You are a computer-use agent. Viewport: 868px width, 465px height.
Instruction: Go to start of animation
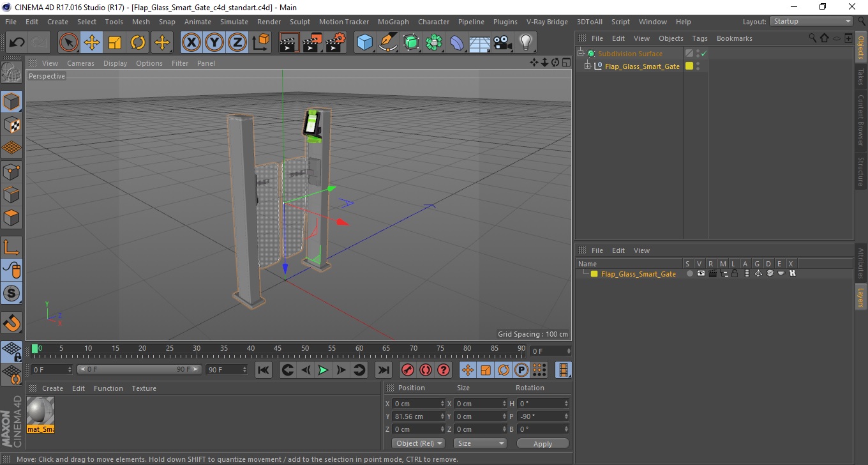coord(264,370)
